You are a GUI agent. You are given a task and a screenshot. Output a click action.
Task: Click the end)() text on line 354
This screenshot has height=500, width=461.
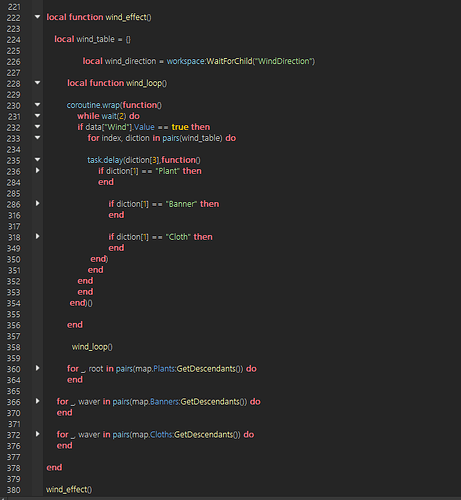[x=81, y=303]
